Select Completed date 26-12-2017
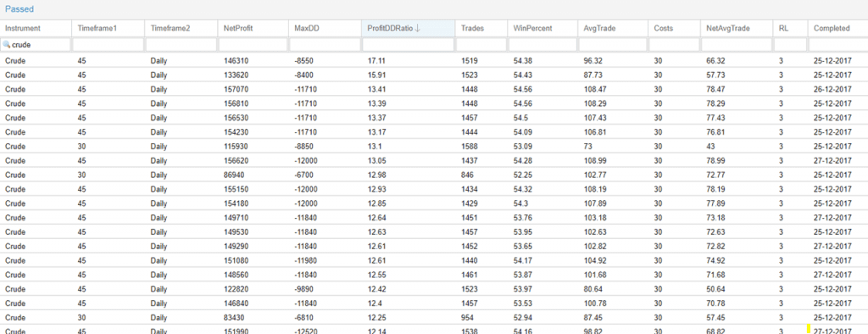868x334 pixels. [x=832, y=89]
